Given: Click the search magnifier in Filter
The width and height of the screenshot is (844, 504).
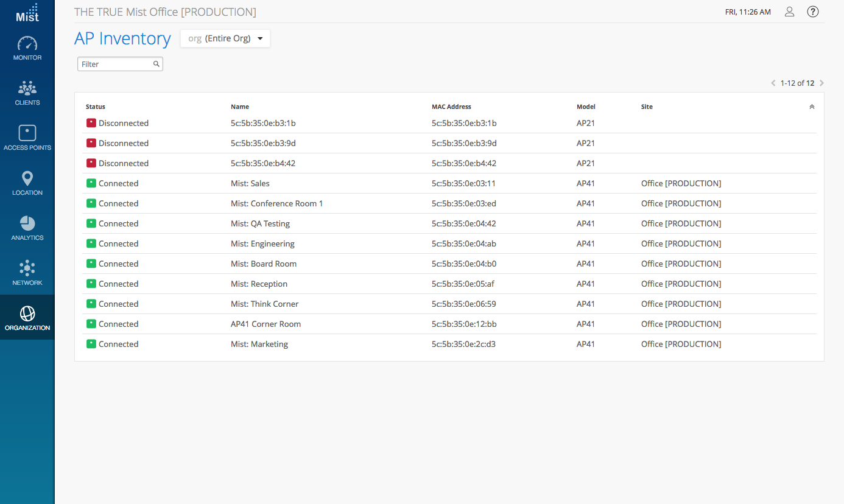Looking at the screenshot, I should click(156, 64).
